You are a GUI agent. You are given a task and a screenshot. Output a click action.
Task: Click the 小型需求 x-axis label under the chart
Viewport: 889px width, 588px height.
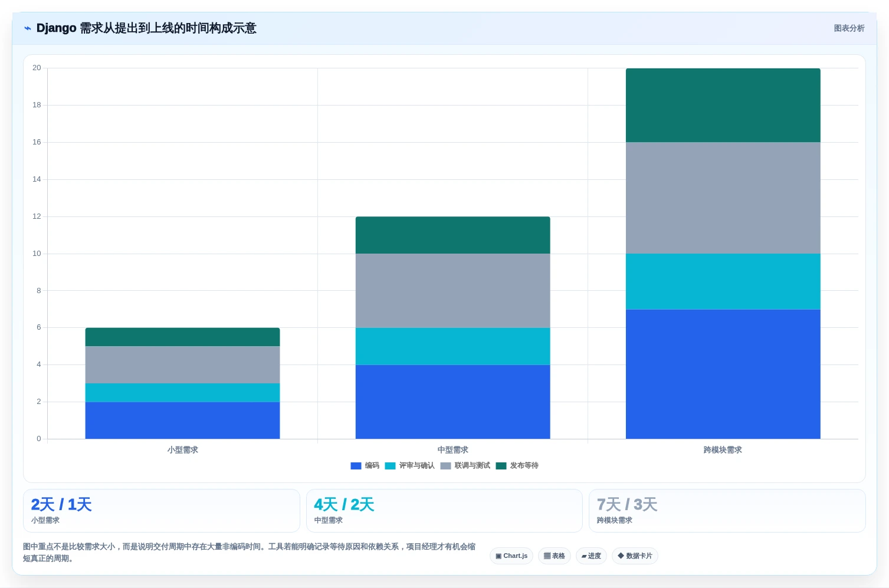(182, 450)
